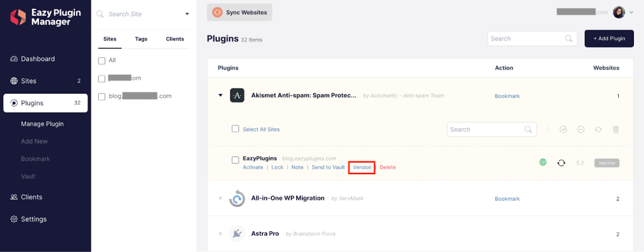Click the Sites globe icon in sidebar
This screenshot has height=252, width=644.
pos(14,81)
